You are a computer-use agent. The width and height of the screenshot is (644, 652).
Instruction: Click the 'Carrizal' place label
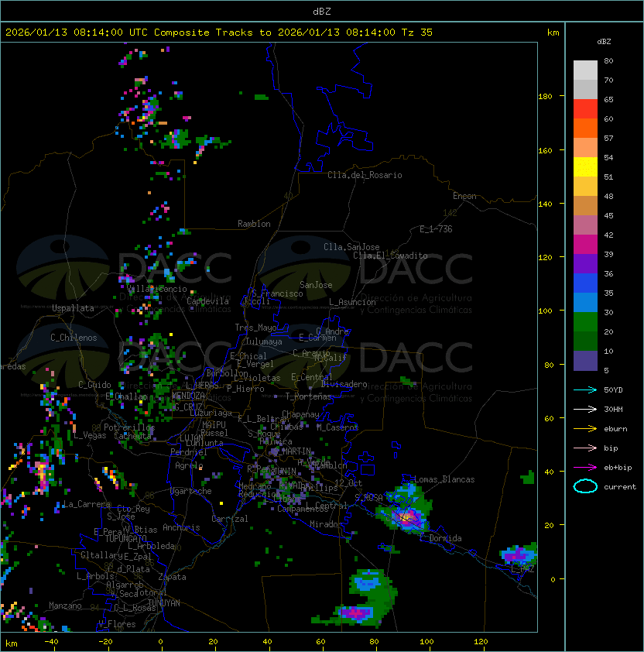click(230, 519)
